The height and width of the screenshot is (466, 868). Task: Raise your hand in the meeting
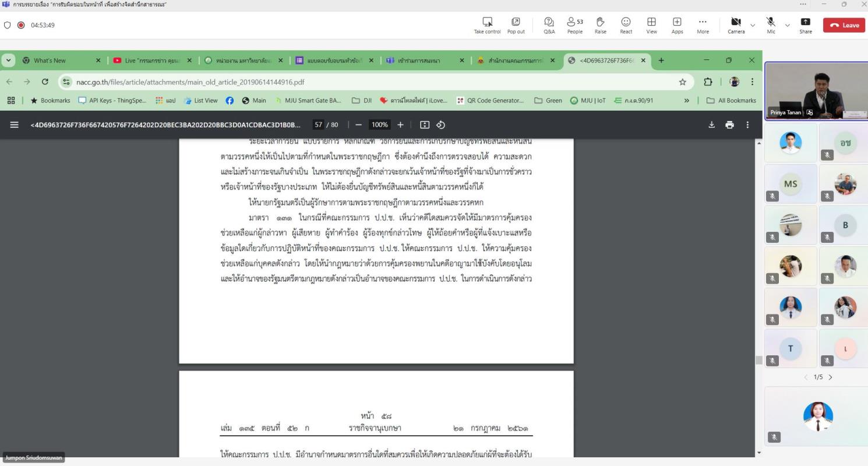click(600, 25)
